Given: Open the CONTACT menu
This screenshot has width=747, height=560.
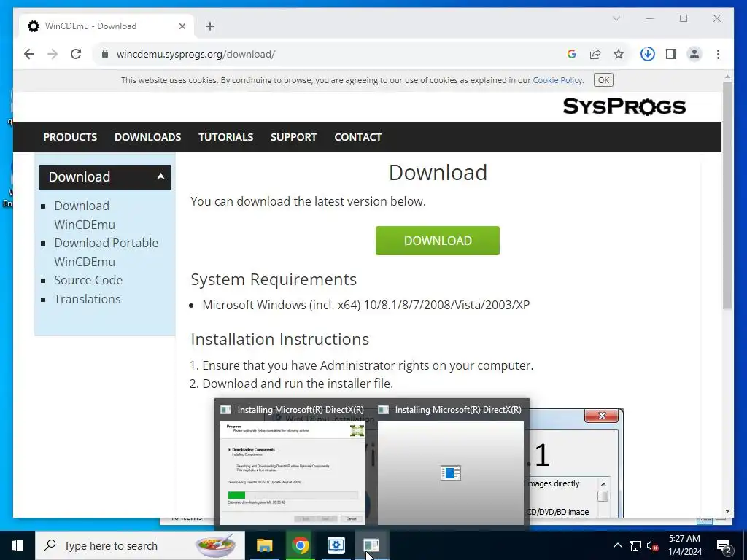Looking at the screenshot, I should tap(357, 137).
